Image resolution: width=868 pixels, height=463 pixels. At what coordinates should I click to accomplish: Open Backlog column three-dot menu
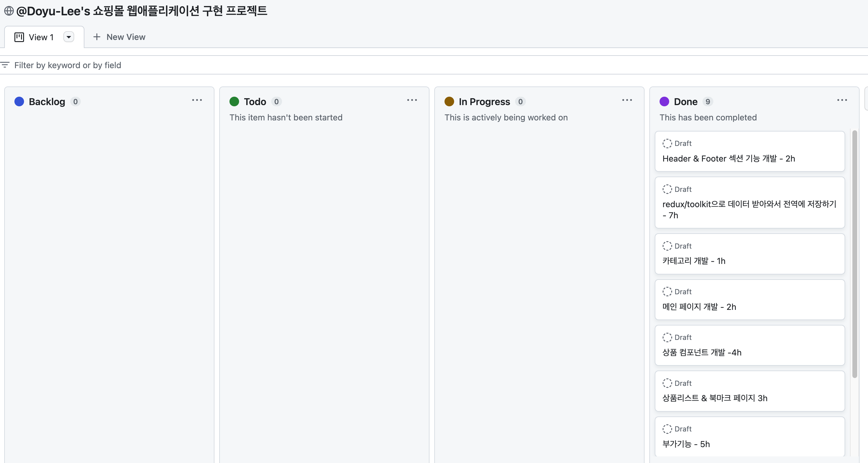[x=197, y=100]
